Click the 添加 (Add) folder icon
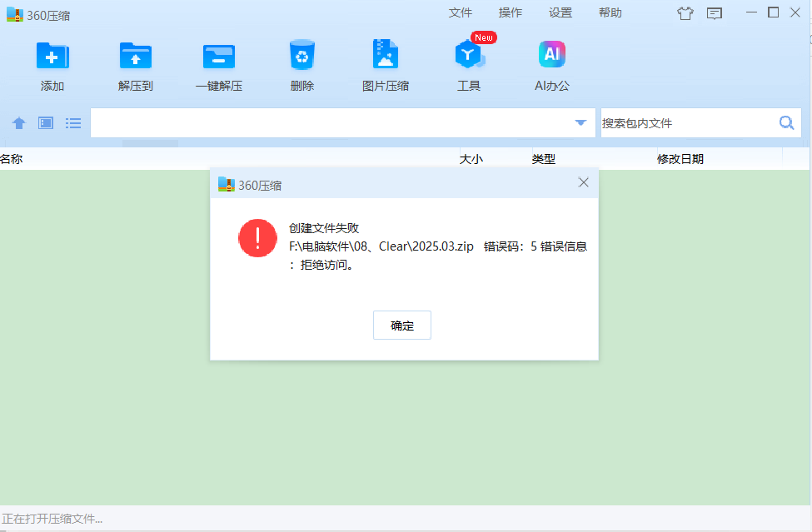This screenshot has height=532, width=812. (52, 56)
